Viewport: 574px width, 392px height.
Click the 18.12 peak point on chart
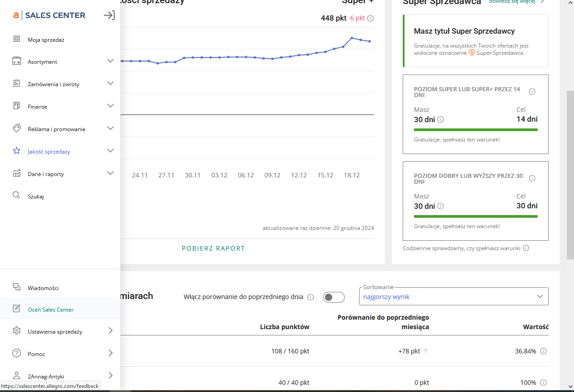[352, 38]
